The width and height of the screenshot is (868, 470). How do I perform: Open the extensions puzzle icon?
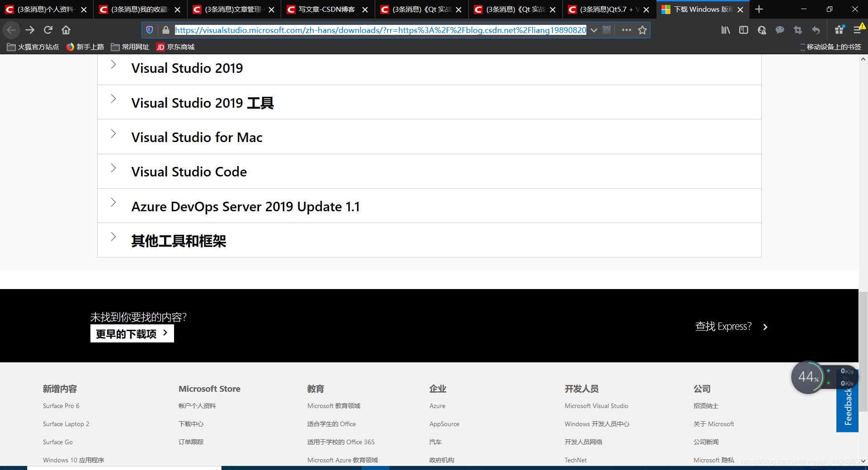tap(840, 30)
